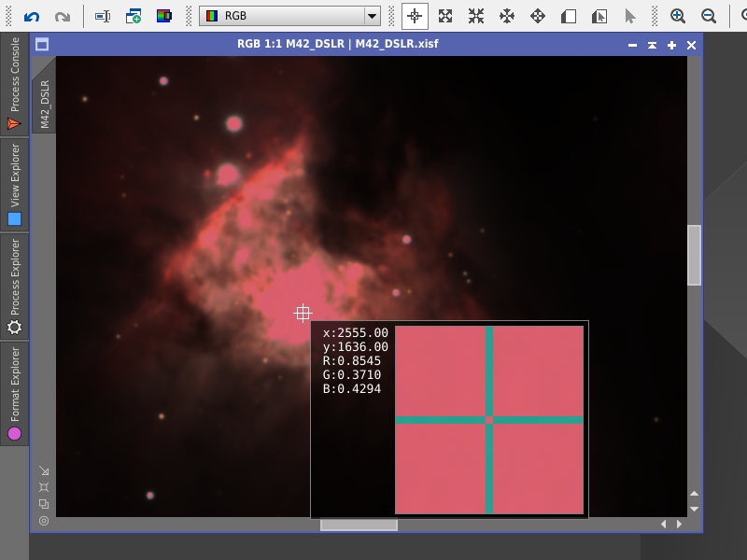Open the color management icon with RGB bars

click(x=164, y=16)
